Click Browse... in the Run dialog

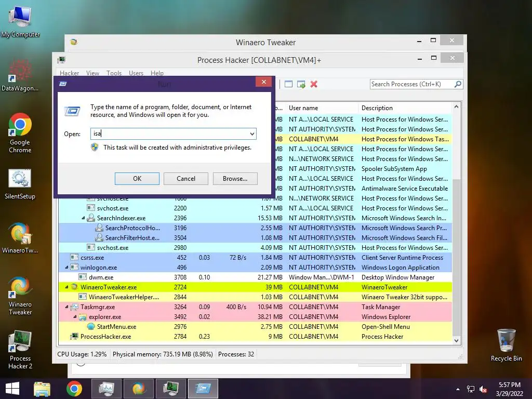coord(235,179)
